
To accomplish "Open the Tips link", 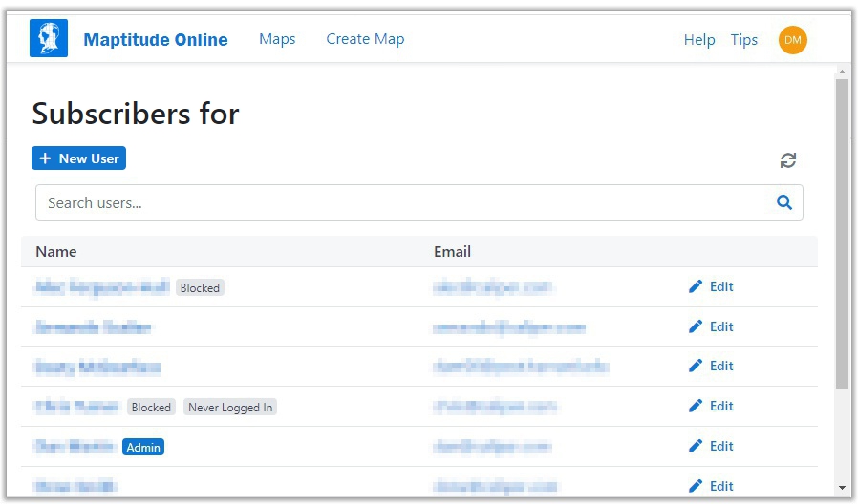I will pos(744,40).
